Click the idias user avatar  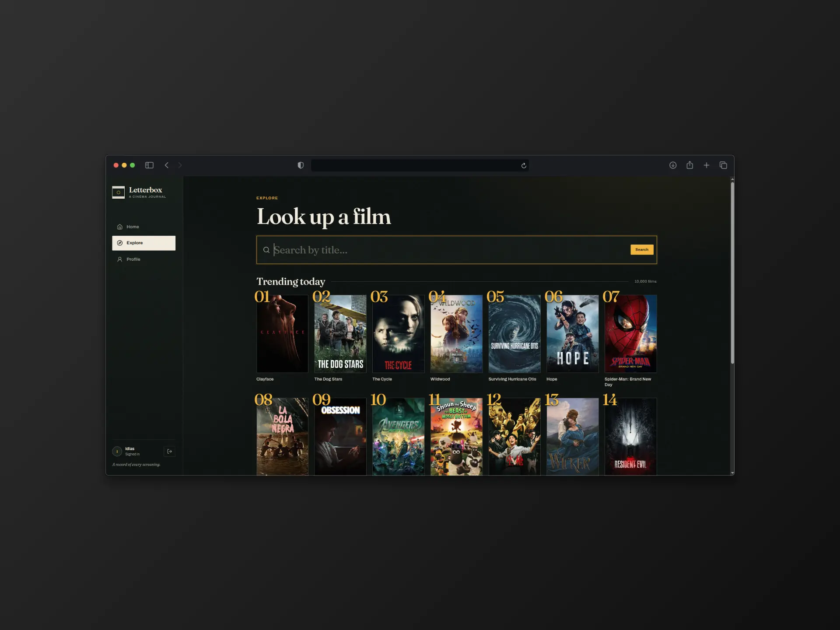click(117, 451)
